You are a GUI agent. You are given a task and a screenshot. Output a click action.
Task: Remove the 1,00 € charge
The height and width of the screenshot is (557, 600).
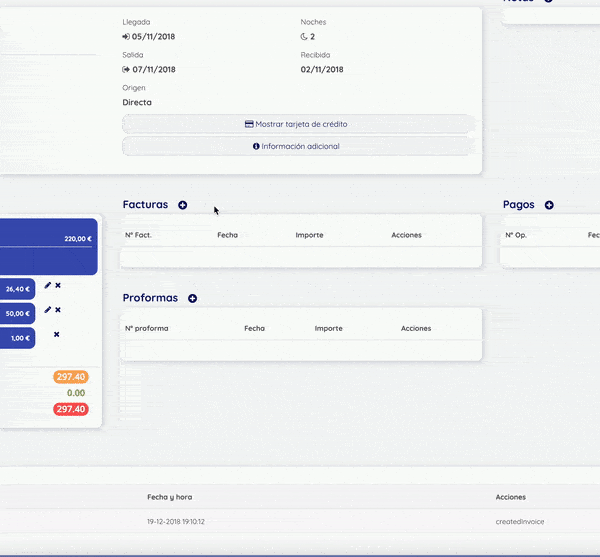click(57, 334)
